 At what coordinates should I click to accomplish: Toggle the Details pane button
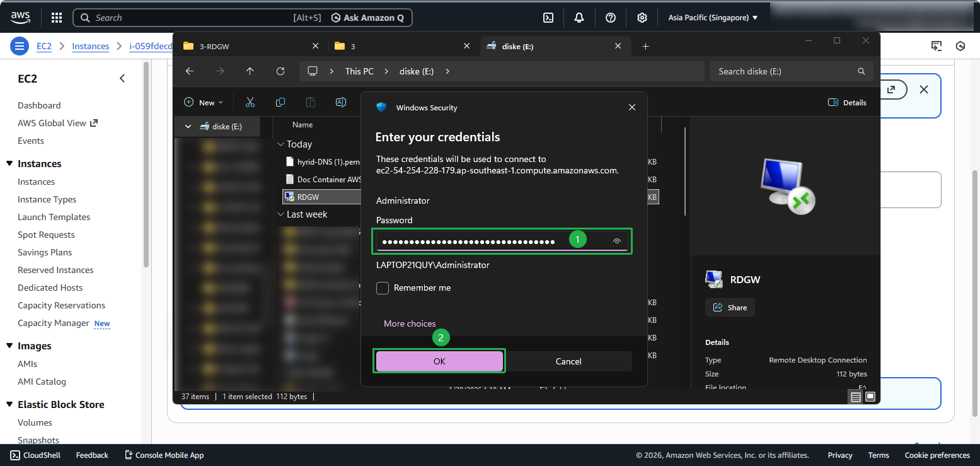tap(846, 102)
